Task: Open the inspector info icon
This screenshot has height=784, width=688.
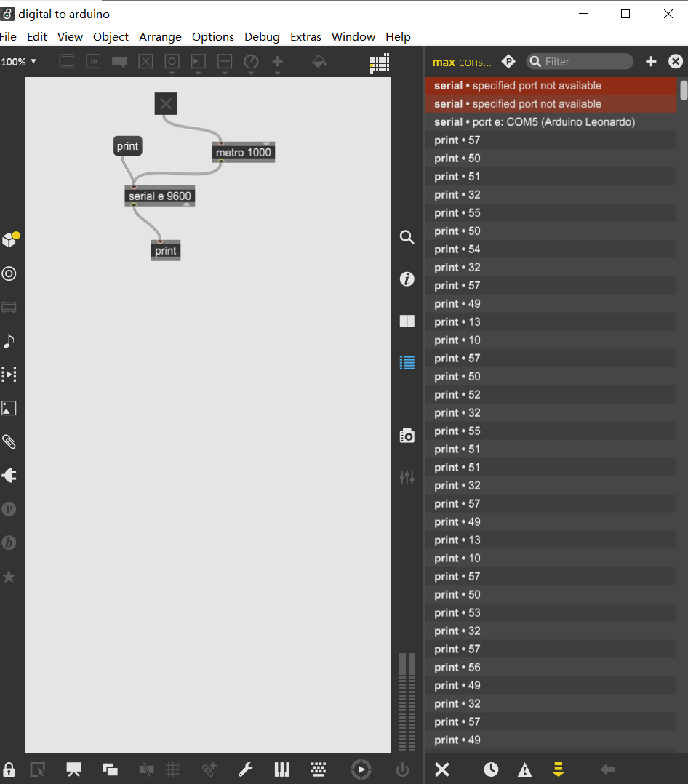Action: [x=407, y=279]
